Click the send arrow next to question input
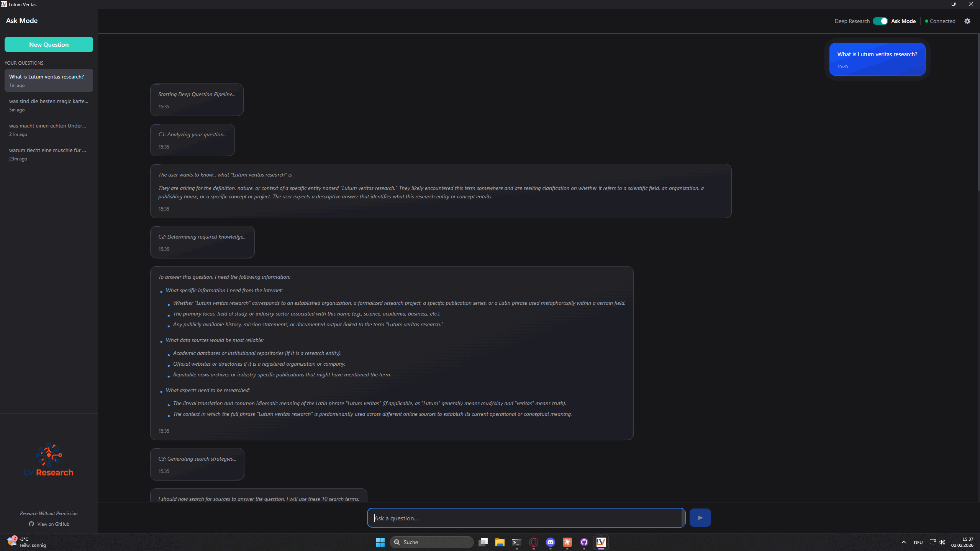This screenshot has height=551, width=980. [699, 517]
